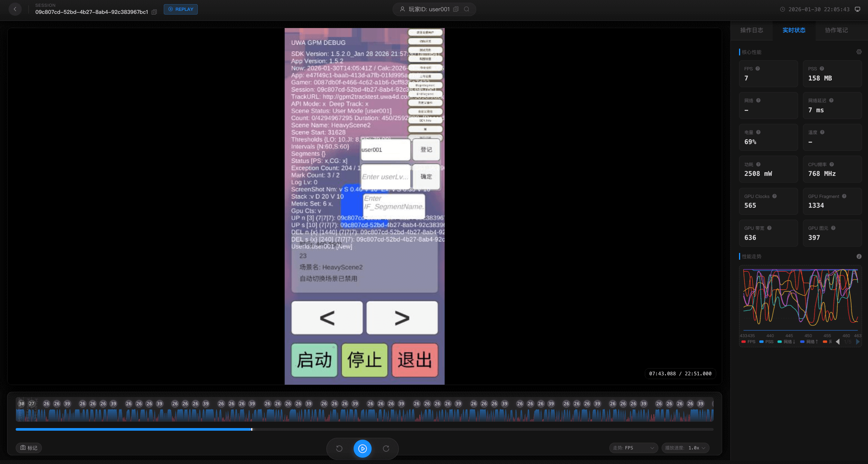868x464 pixels.
Task: Click the 标记 mark button
Action: 29,448
